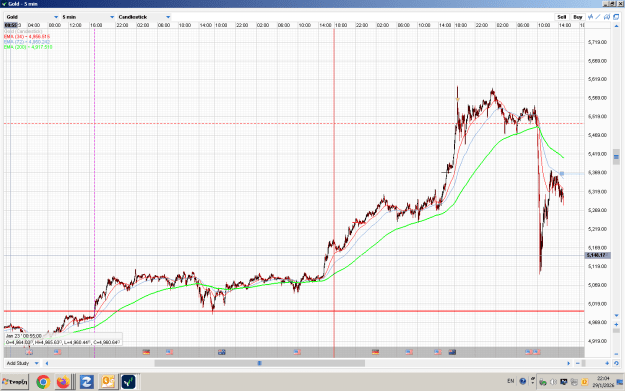This screenshot has height=391, width=625.
Task: Select the EMA (200) study label
Action: [x=28, y=47]
